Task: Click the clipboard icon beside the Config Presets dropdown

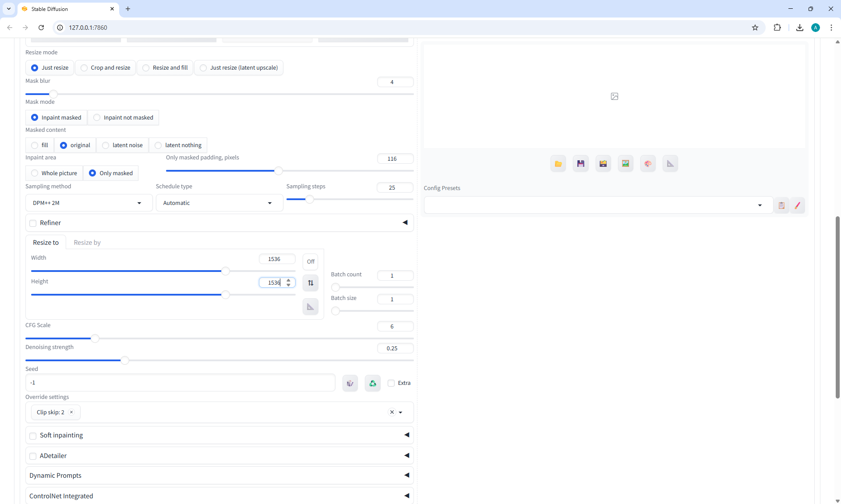Action: [x=781, y=205]
